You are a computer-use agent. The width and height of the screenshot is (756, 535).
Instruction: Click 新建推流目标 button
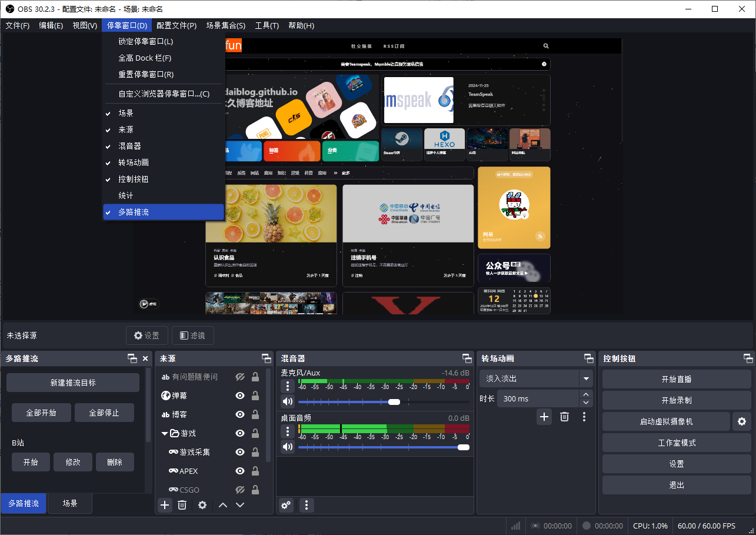tap(73, 383)
